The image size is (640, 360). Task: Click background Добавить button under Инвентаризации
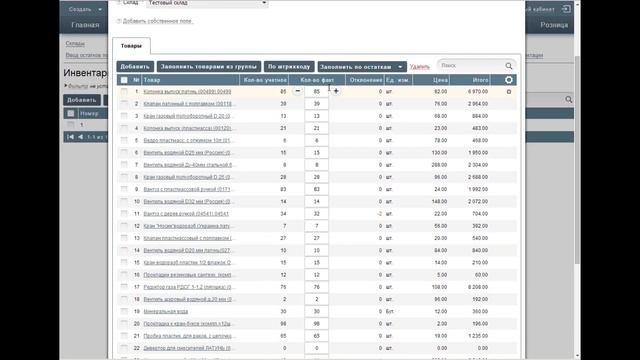pos(82,100)
